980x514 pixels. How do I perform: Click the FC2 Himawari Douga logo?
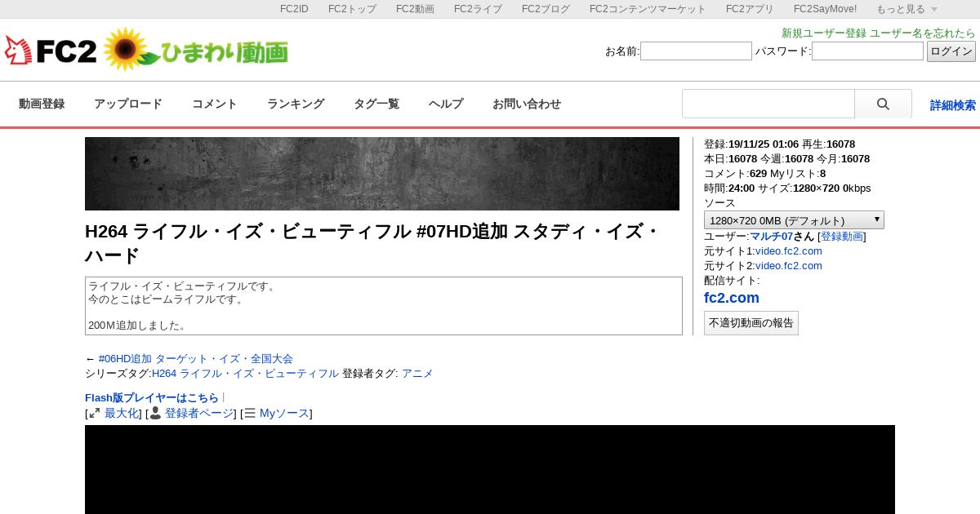[x=146, y=50]
